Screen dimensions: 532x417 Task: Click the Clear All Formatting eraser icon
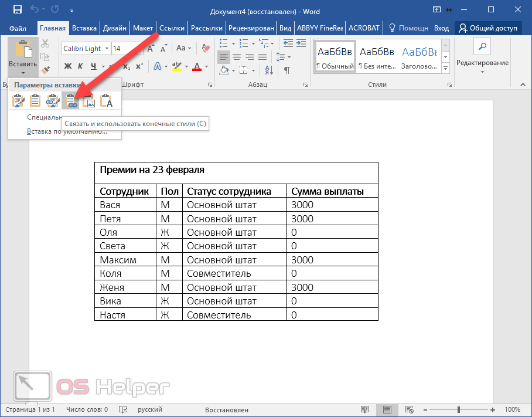tap(204, 49)
